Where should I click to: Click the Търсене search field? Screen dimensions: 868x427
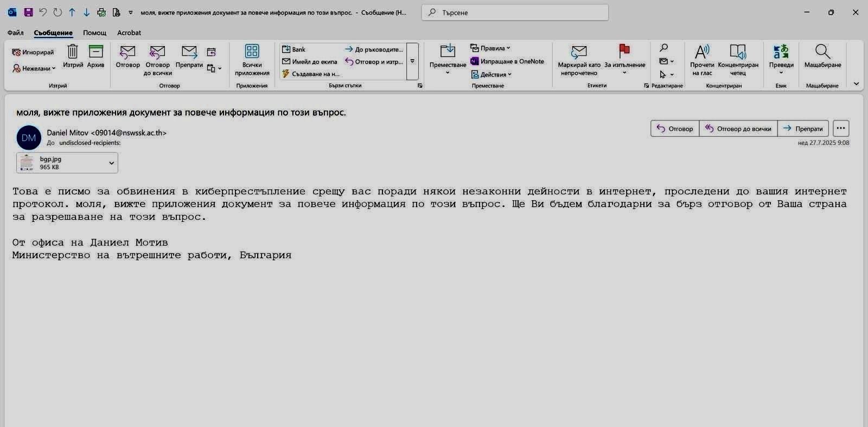515,12
